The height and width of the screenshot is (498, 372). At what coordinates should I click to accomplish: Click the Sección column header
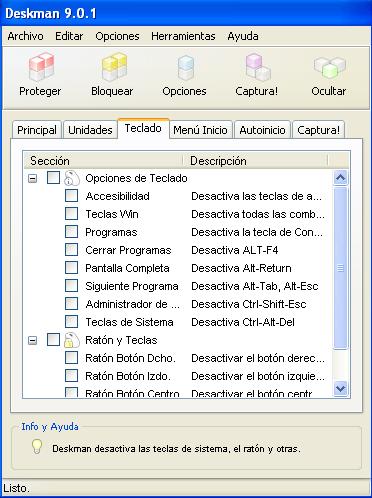(x=104, y=161)
